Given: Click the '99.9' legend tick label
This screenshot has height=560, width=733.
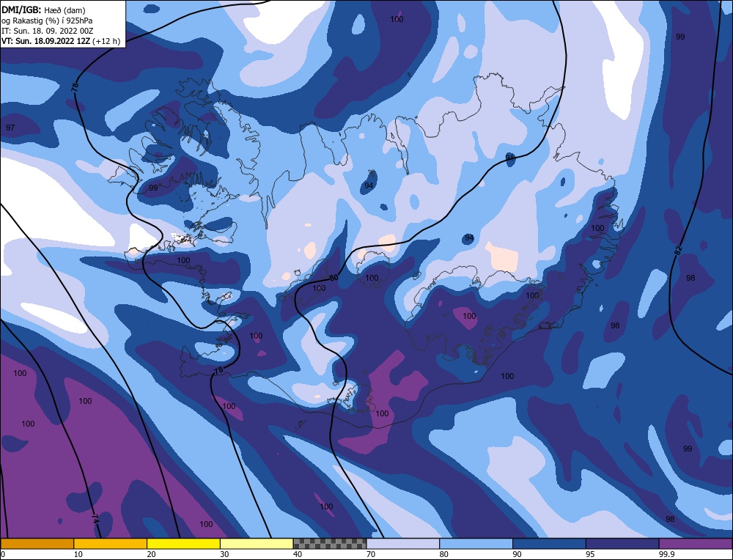Looking at the screenshot, I should [666, 554].
